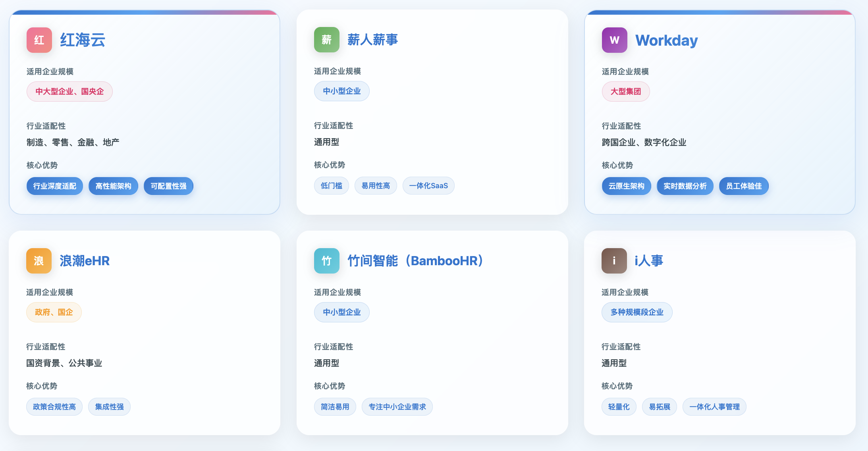Select the 一体化人事管理 tag
This screenshot has width=868, height=451.
click(x=714, y=407)
